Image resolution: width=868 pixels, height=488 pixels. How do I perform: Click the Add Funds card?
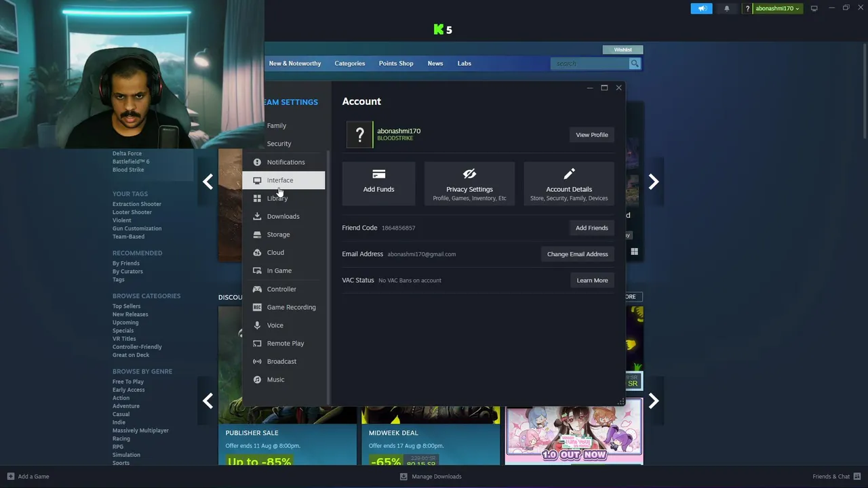click(378, 183)
